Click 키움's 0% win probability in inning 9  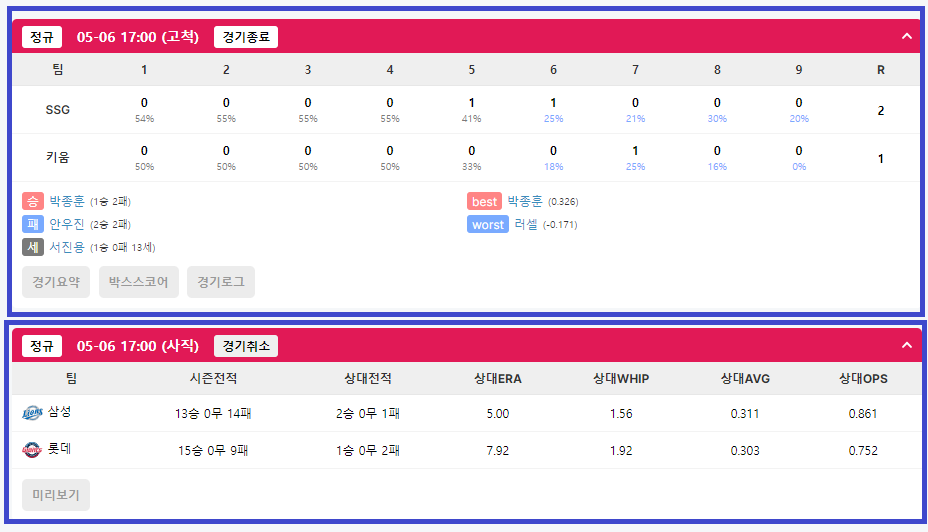click(799, 167)
